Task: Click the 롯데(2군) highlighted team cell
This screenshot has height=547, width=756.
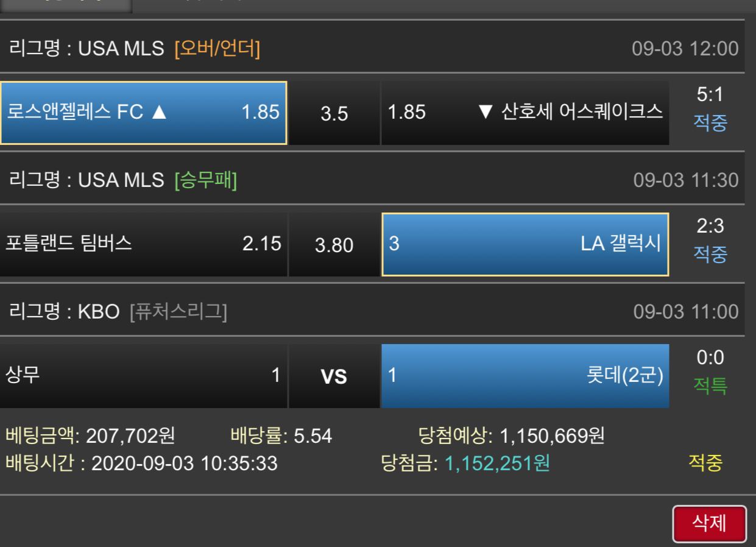Action: click(x=525, y=376)
